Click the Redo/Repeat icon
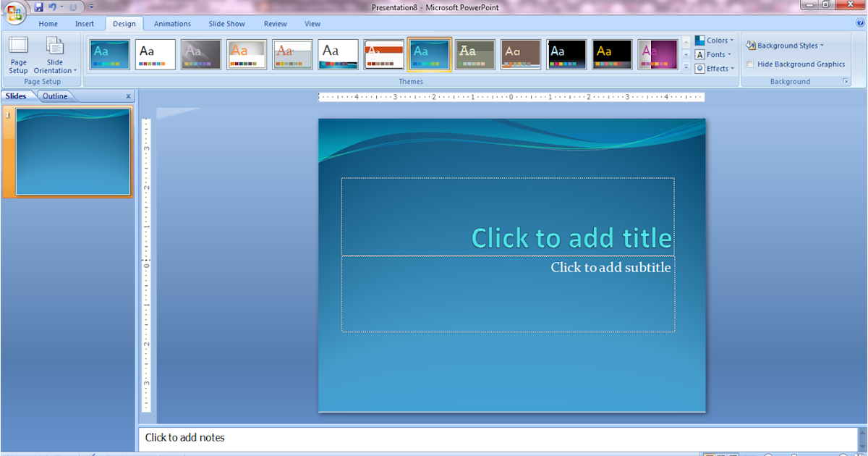Viewport: 868px width, 456px height. (73, 7)
